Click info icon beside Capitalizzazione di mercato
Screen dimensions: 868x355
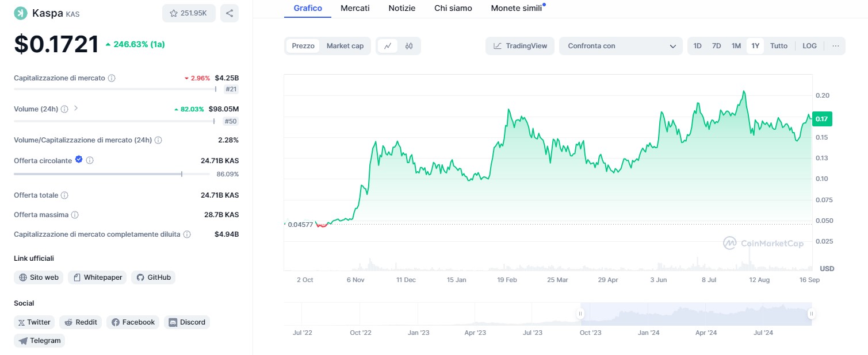(x=112, y=78)
